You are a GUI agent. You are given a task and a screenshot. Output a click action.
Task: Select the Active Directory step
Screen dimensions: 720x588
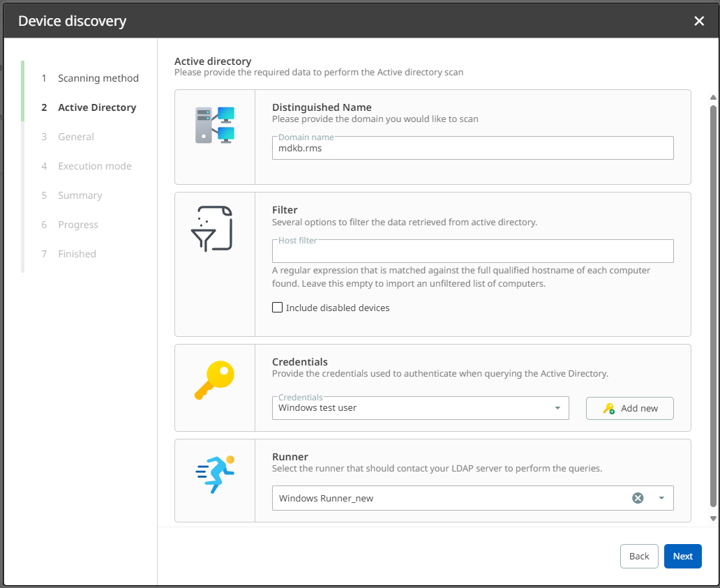(96, 107)
